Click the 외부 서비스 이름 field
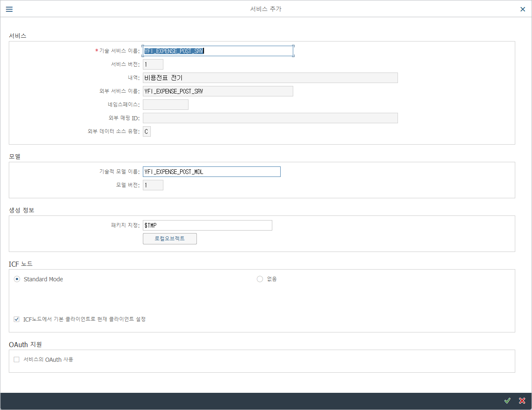 tap(218, 91)
